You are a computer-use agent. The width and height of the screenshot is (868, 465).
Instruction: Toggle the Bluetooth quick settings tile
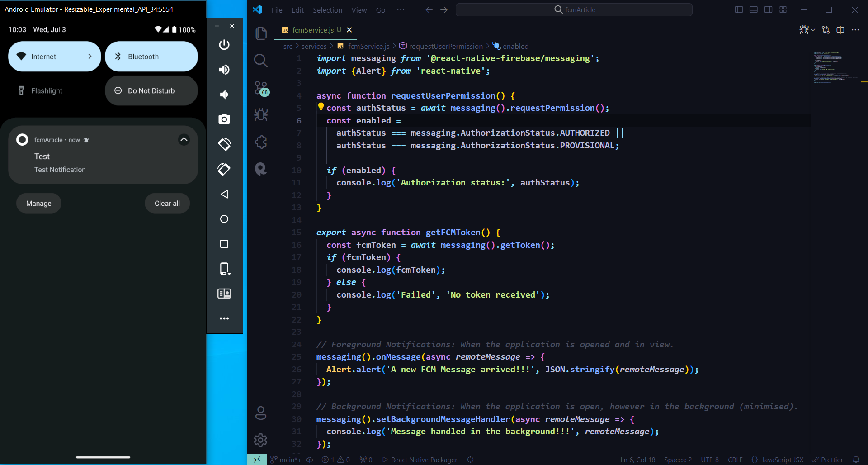[151, 57]
